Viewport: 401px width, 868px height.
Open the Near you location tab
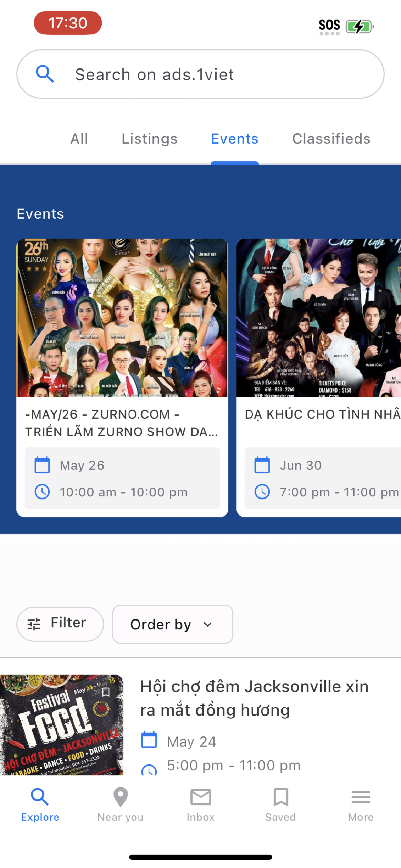[x=120, y=805]
